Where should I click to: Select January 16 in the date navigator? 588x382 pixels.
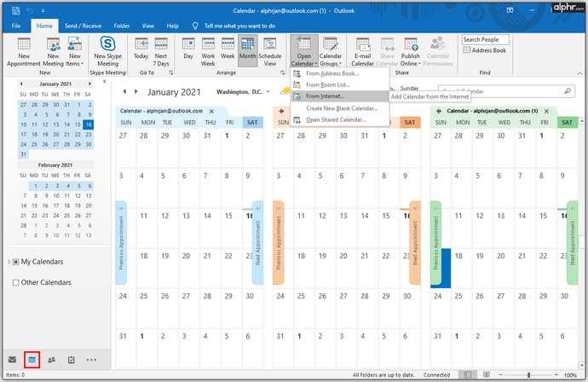(89, 124)
